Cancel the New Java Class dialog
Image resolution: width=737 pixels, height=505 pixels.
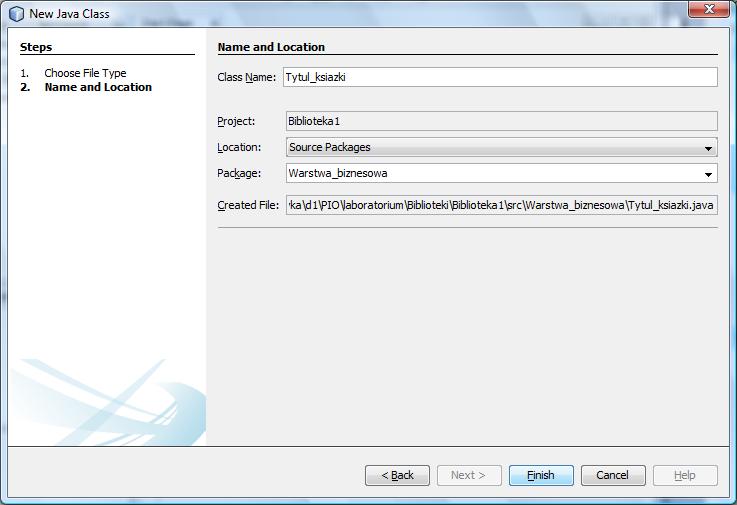pyautogui.click(x=613, y=475)
